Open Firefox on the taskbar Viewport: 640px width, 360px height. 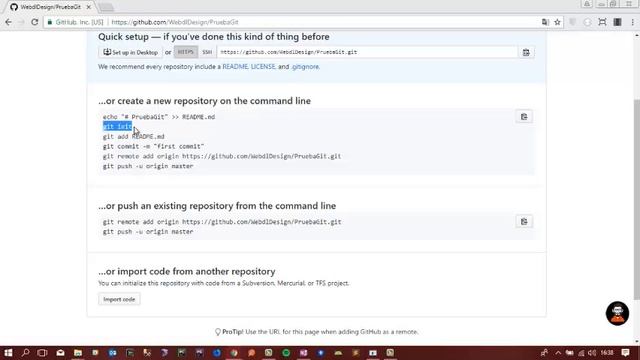(217, 353)
